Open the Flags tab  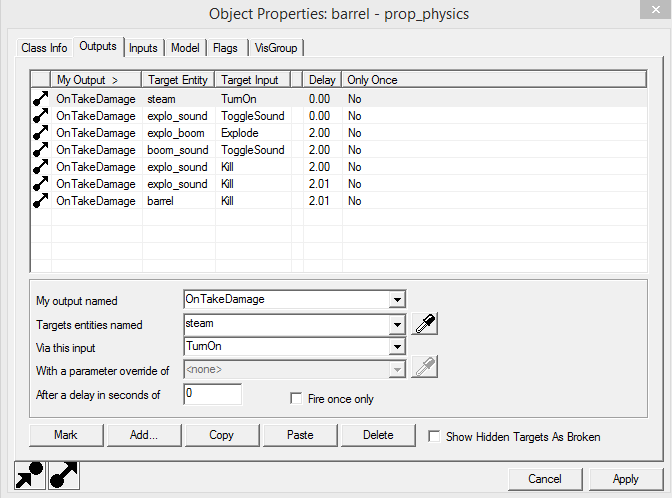(225, 48)
